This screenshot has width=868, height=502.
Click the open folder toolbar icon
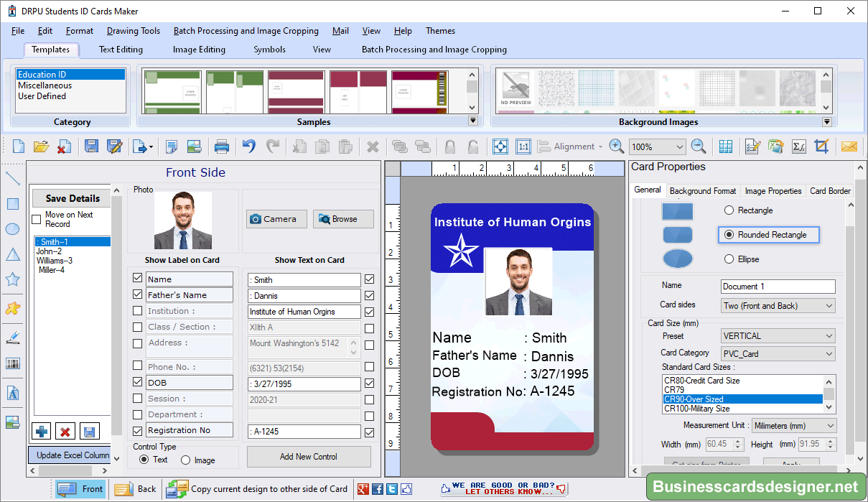(41, 147)
